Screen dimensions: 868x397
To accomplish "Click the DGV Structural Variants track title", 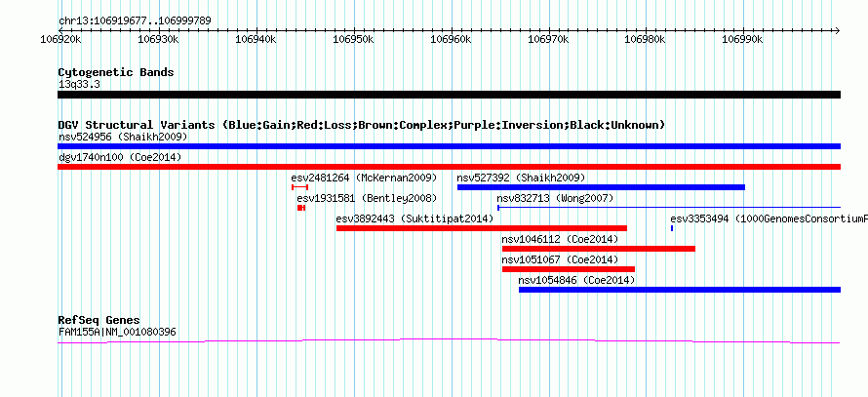I will [x=362, y=125].
